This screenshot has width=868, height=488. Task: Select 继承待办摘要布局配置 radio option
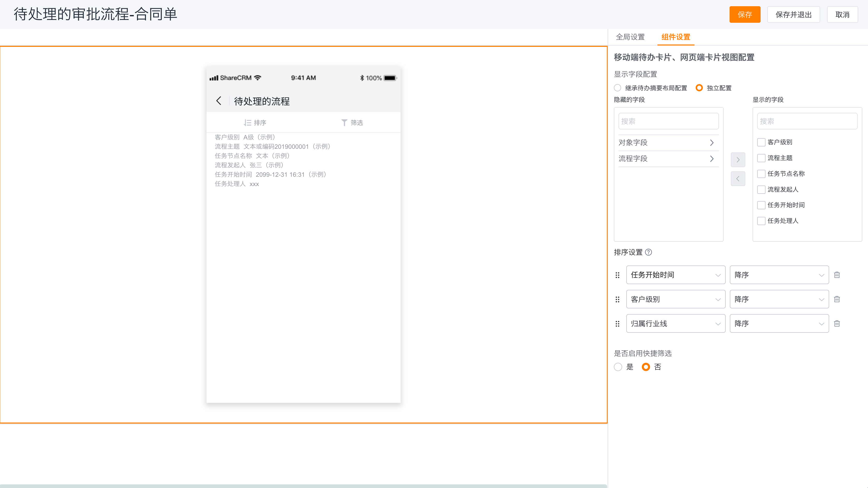(617, 88)
